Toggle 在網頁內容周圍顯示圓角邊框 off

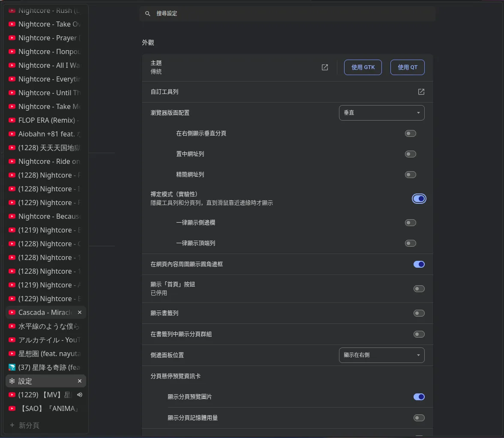(x=419, y=264)
